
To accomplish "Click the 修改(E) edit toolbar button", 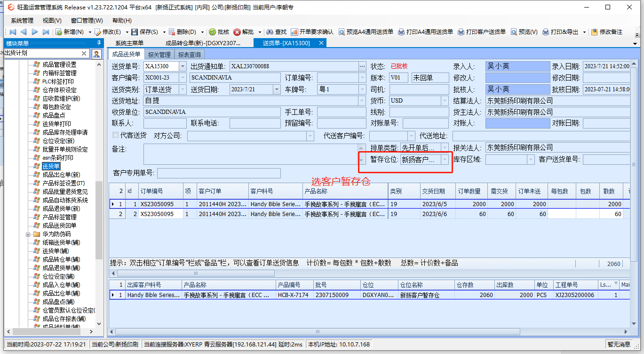I will (x=108, y=32).
